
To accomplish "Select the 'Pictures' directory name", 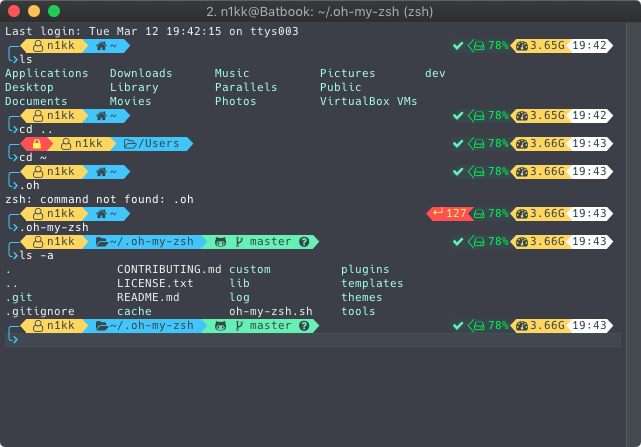I will 347,73.
